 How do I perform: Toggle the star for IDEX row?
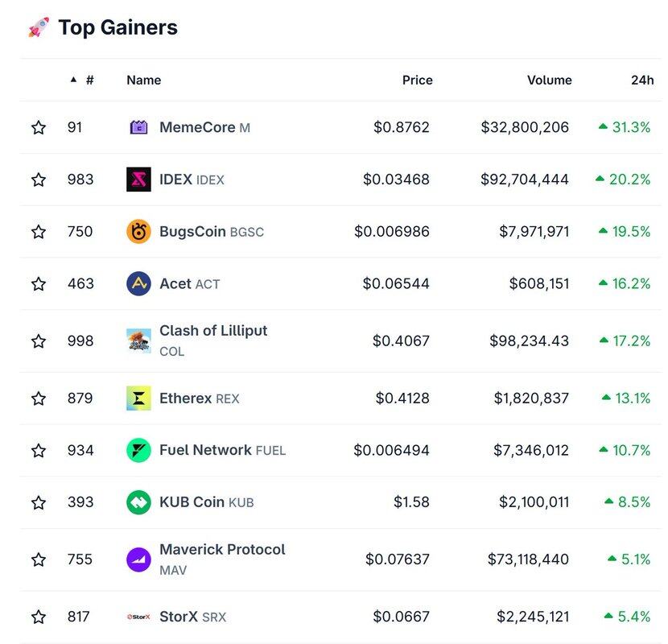coord(39,180)
